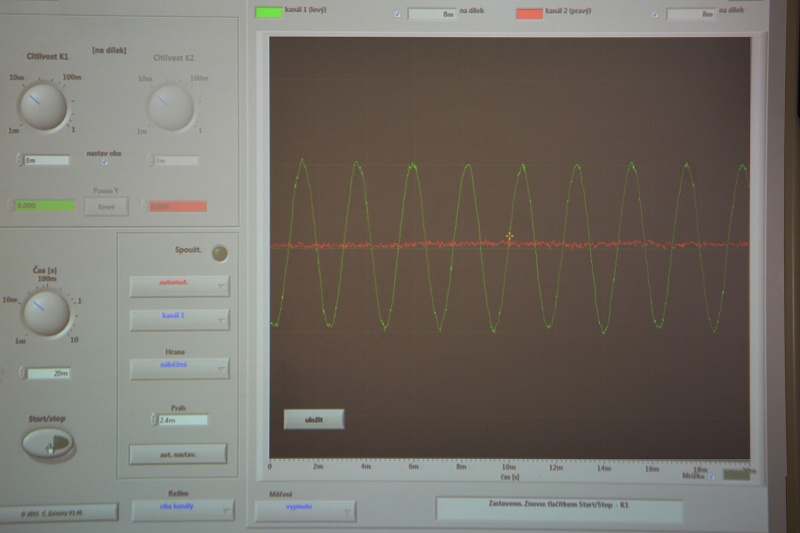
Task: Click the red kanál 2 color swatch
Action: (529, 14)
